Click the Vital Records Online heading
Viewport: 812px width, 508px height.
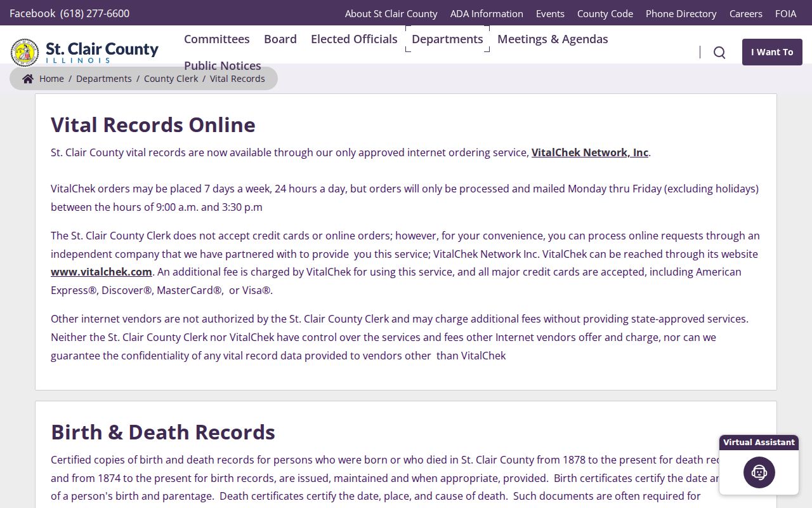point(153,124)
